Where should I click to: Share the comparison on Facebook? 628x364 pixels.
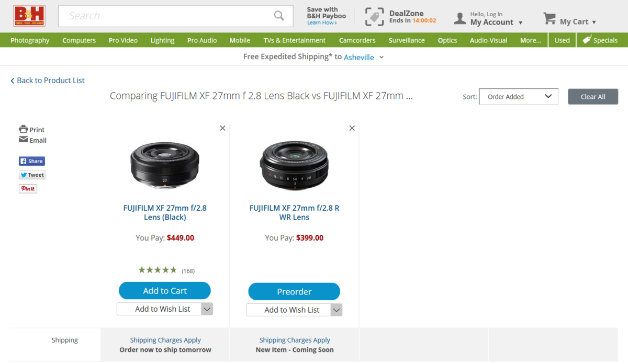(32, 161)
